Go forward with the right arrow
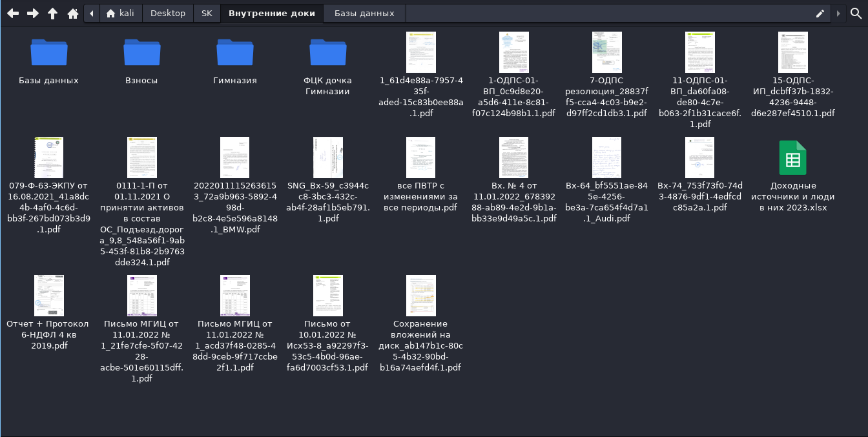 pyautogui.click(x=33, y=13)
